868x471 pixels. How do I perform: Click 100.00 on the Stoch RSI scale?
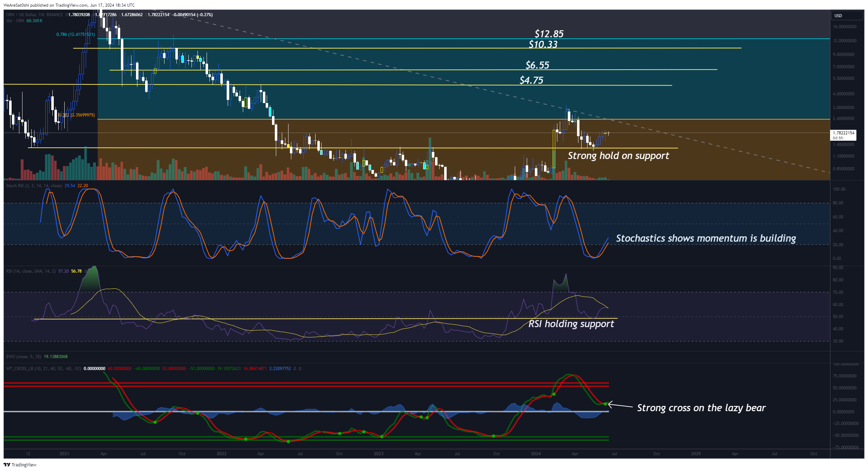(x=839, y=189)
